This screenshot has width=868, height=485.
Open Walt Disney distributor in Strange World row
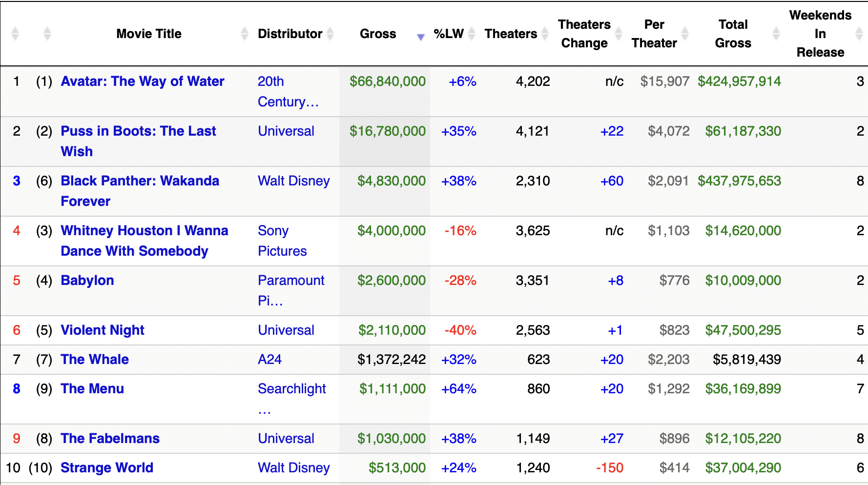click(x=294, y=467)
